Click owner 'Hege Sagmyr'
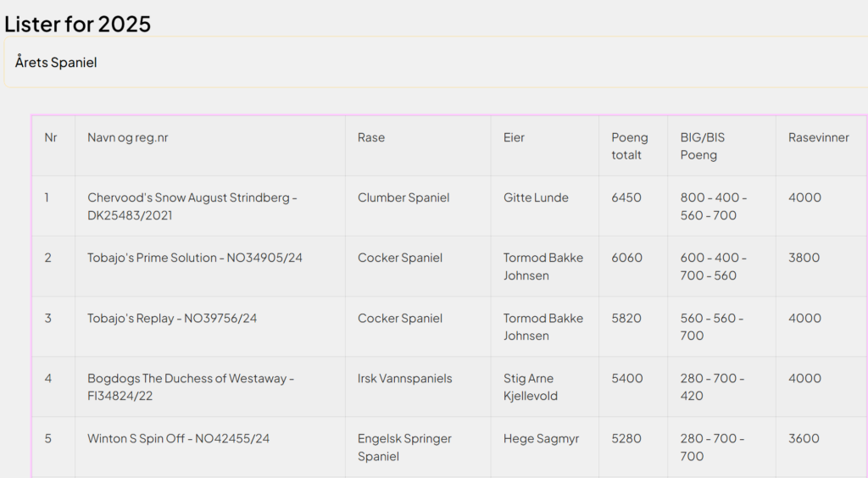 point(541,438)
